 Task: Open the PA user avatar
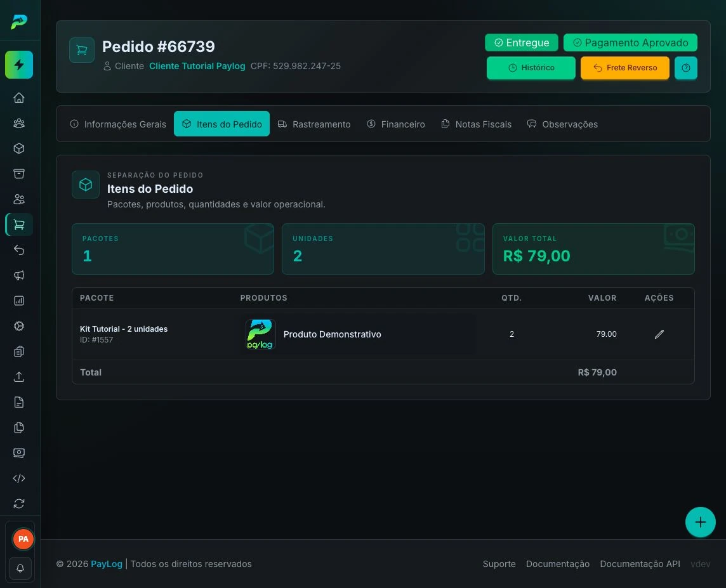[23, 539]
